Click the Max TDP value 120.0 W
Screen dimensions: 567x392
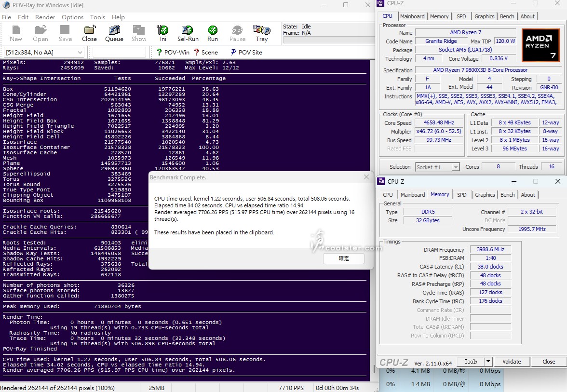point(505,41)
